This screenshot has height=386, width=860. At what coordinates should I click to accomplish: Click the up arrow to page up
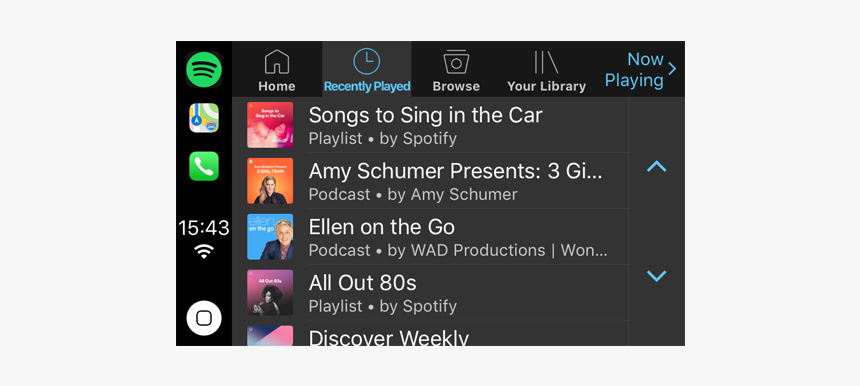point(657,166)
